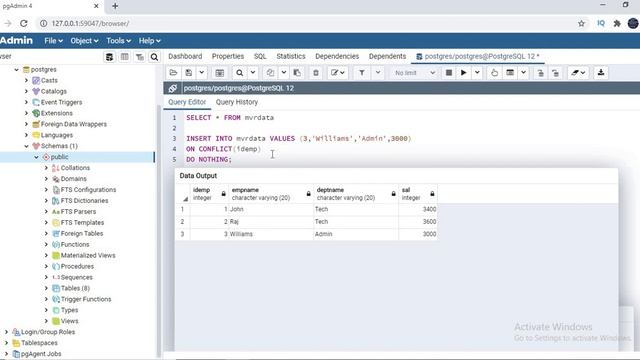This screenshot has height=360, width=640.
Task: Select Materialized Views in the tree
Action: pos(88,256)
